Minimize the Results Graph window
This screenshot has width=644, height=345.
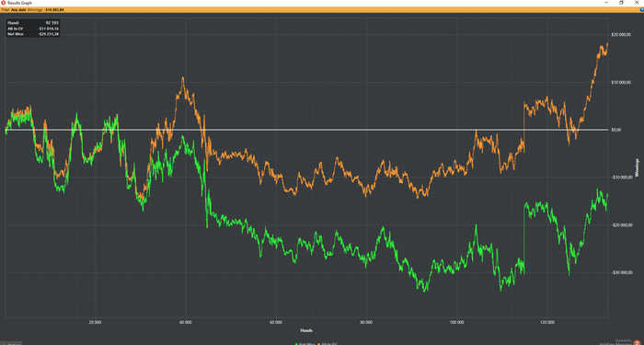coord(606,3)
